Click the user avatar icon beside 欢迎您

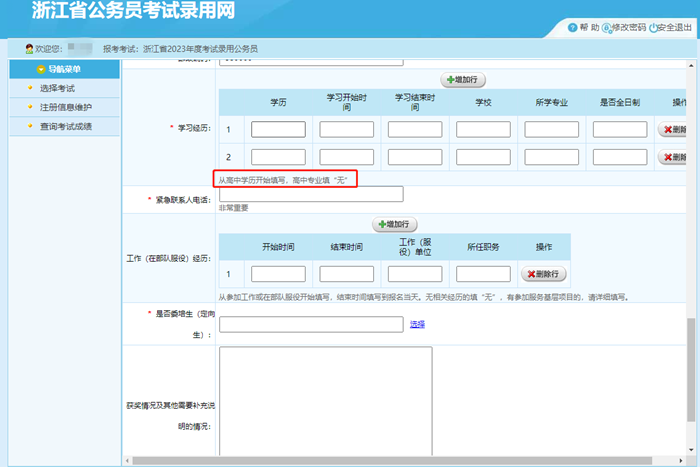[29, 48]
